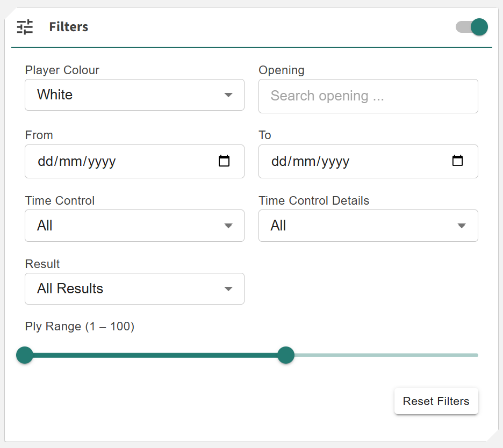Expand the Time Control dropdown
Viewport: 503px width, 448px height.
tap(134, 226)
